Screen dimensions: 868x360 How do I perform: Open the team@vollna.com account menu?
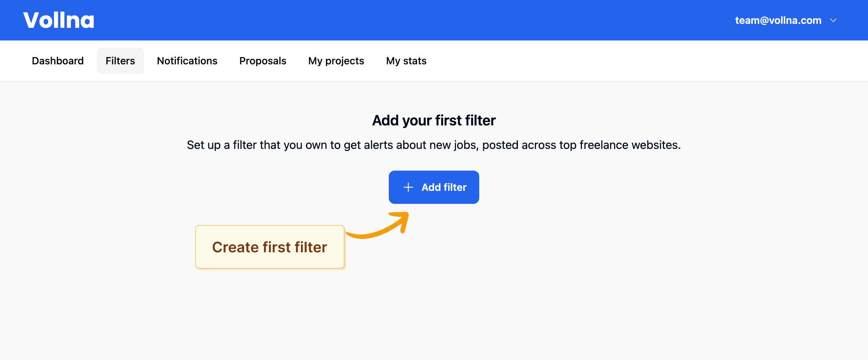tap(778, 20)
